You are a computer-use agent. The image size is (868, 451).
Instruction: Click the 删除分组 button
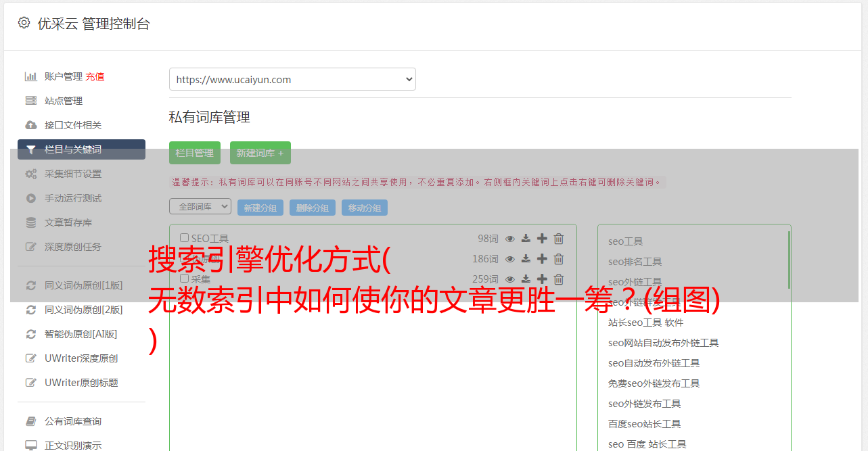point(313,208)
